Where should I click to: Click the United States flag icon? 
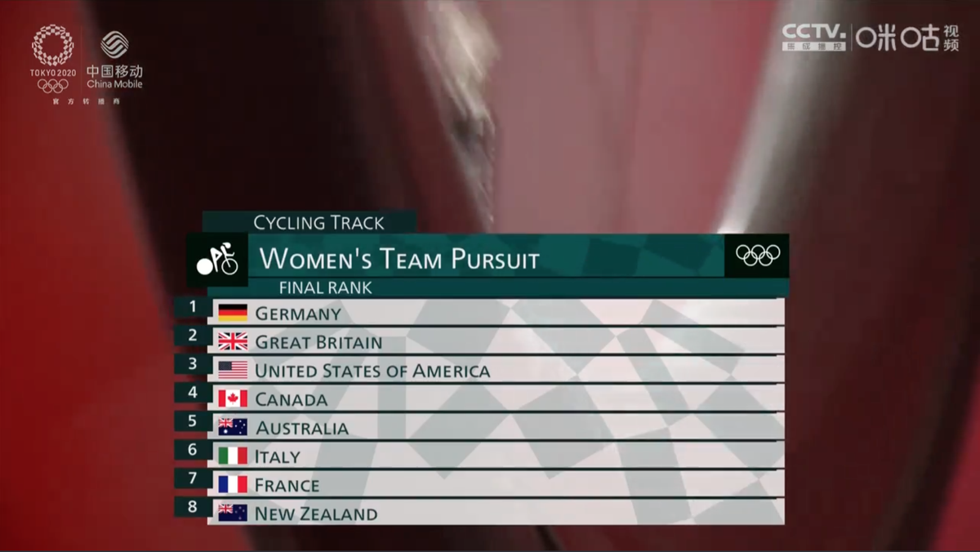point(233,370)
